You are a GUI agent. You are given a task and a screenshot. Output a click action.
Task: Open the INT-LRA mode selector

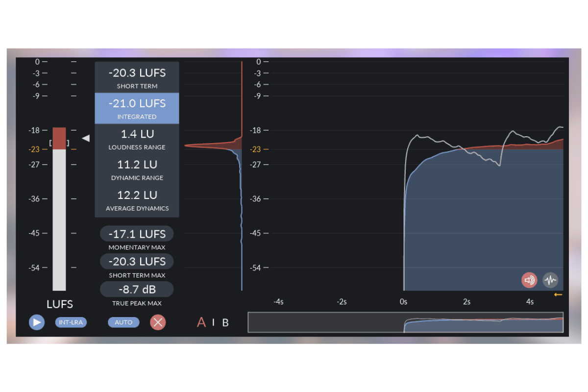(x=71, y=322)
